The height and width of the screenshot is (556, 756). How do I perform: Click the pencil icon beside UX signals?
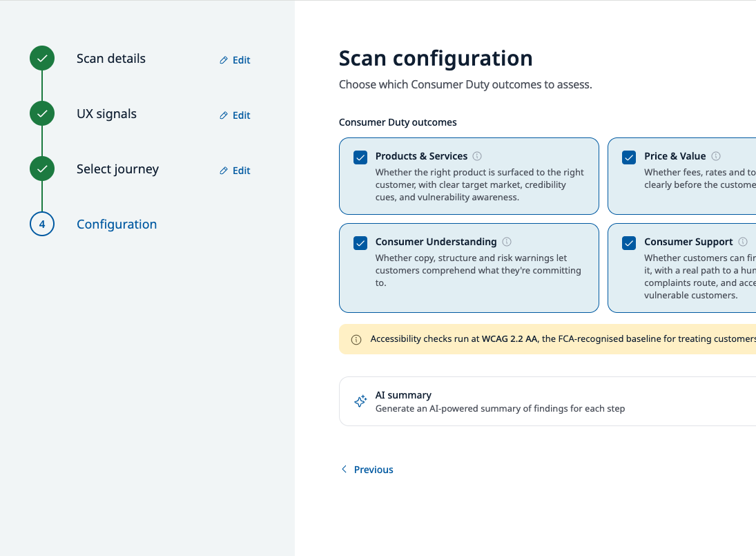224,115
